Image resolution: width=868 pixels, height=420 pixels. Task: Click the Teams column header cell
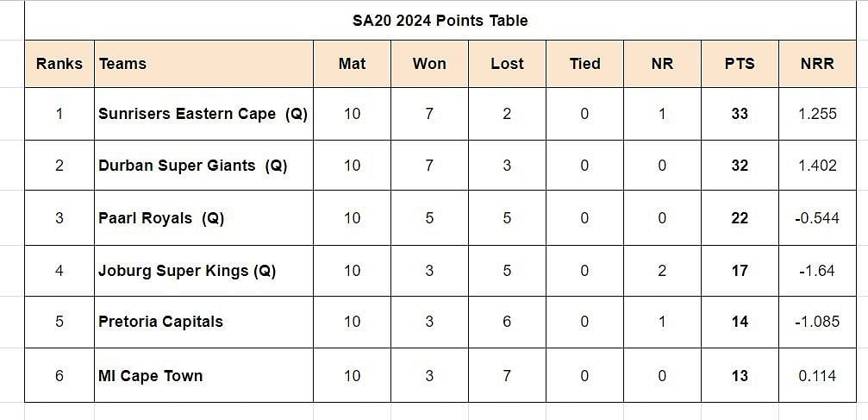[x=203, y=64]
